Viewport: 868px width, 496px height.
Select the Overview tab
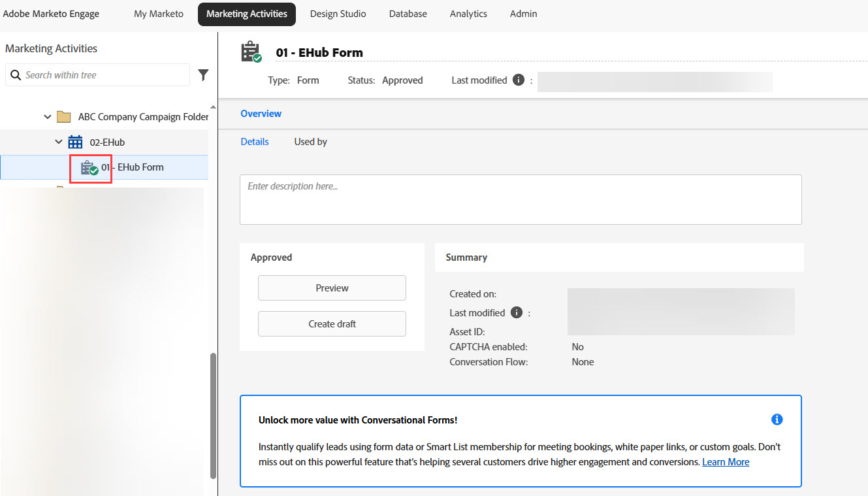(261, 114)
